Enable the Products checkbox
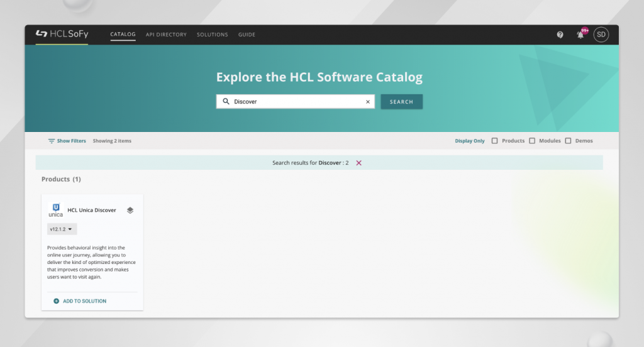This screenshot has height=347, width=644. (494, 141)
